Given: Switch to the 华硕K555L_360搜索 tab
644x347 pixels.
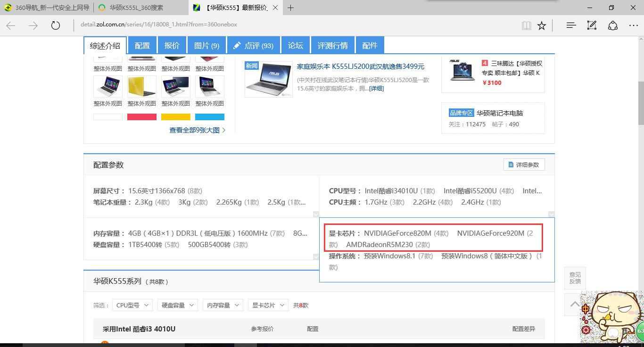Looking at the screenshot, I should [141, 8].
